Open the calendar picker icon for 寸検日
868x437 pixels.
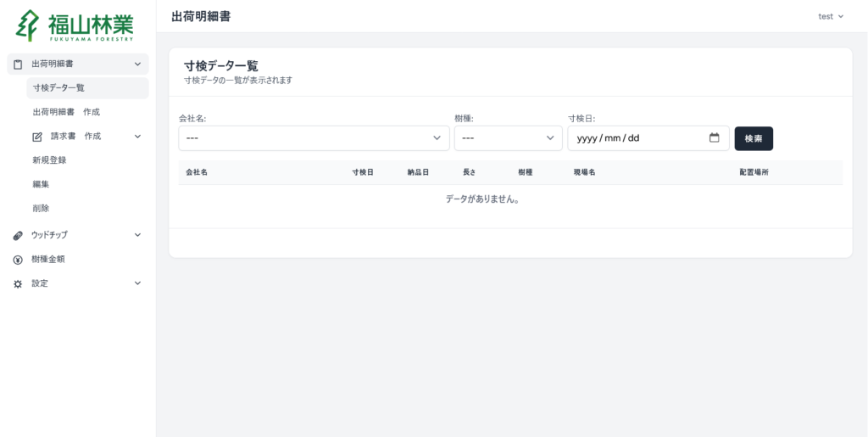714,138
